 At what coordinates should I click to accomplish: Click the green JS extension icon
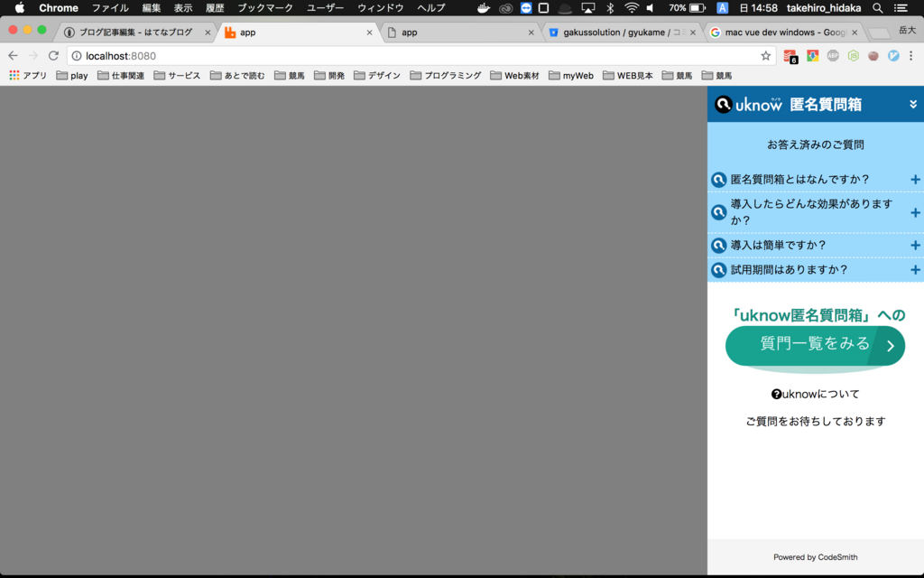(x=854, y=55)
